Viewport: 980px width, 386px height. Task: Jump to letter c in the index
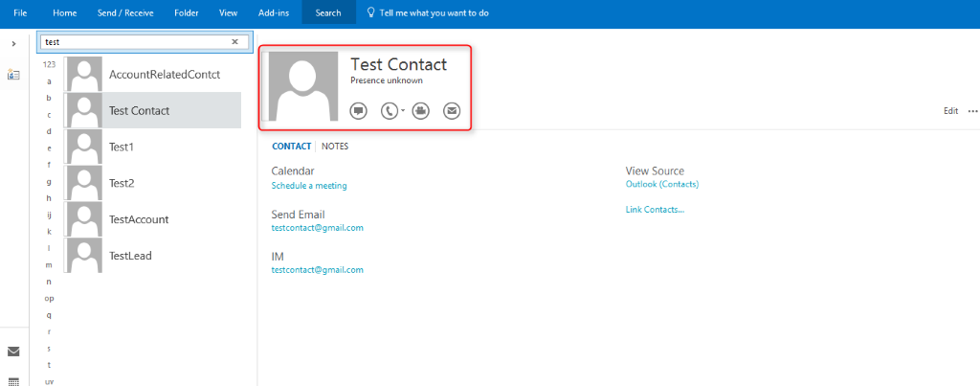(x=50, y=115)
